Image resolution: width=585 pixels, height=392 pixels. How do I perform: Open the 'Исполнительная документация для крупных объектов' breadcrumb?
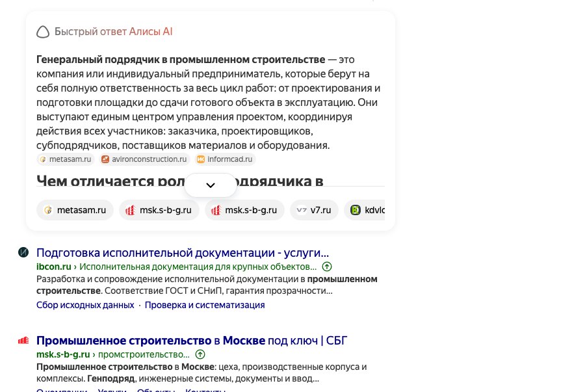pos(198,267)
